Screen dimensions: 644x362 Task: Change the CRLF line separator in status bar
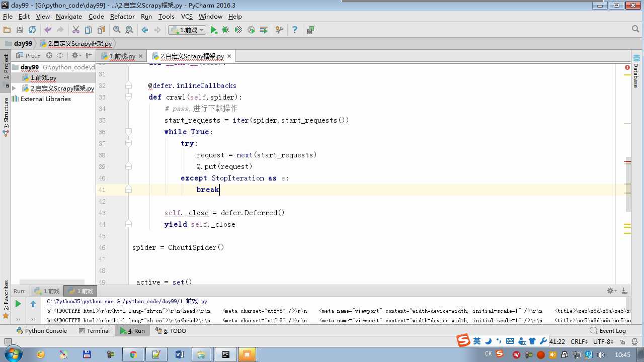click(579, 341)
